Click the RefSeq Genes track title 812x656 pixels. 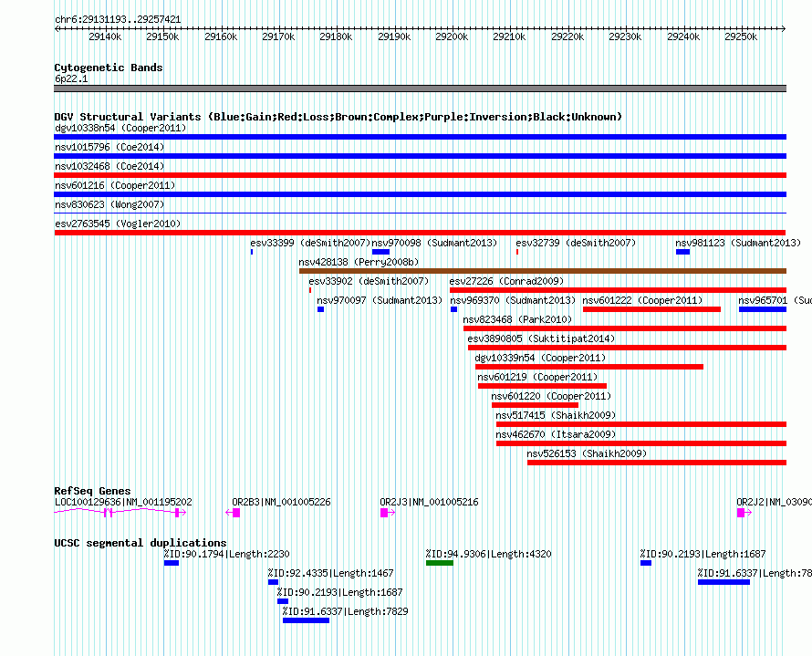[x=93, y=490]
